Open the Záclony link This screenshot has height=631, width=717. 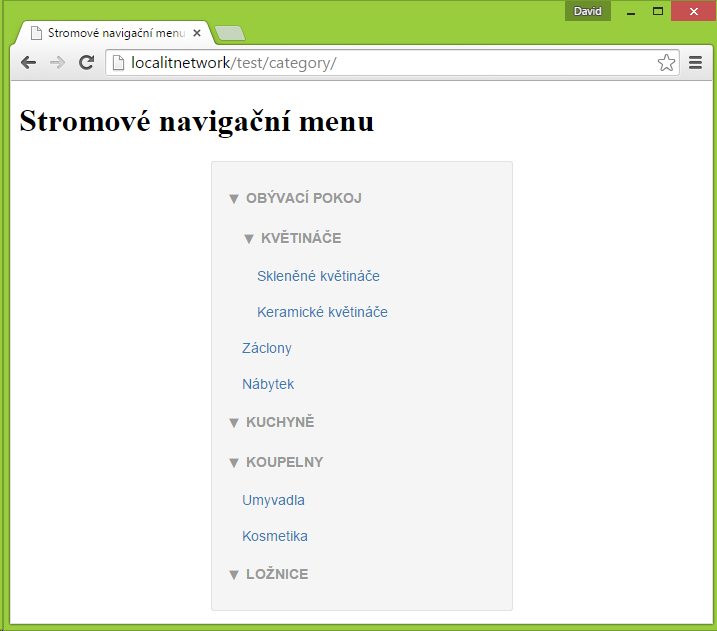tap(267, 348)
